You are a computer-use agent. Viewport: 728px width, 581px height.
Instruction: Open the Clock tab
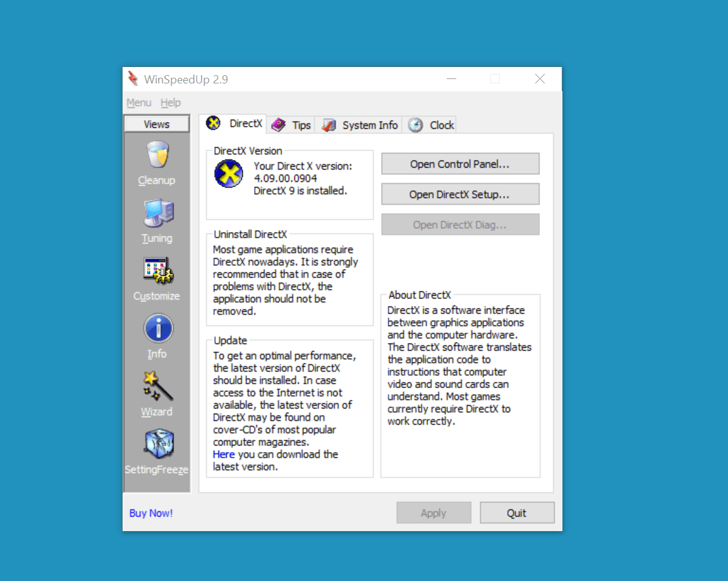click(430, 125)
